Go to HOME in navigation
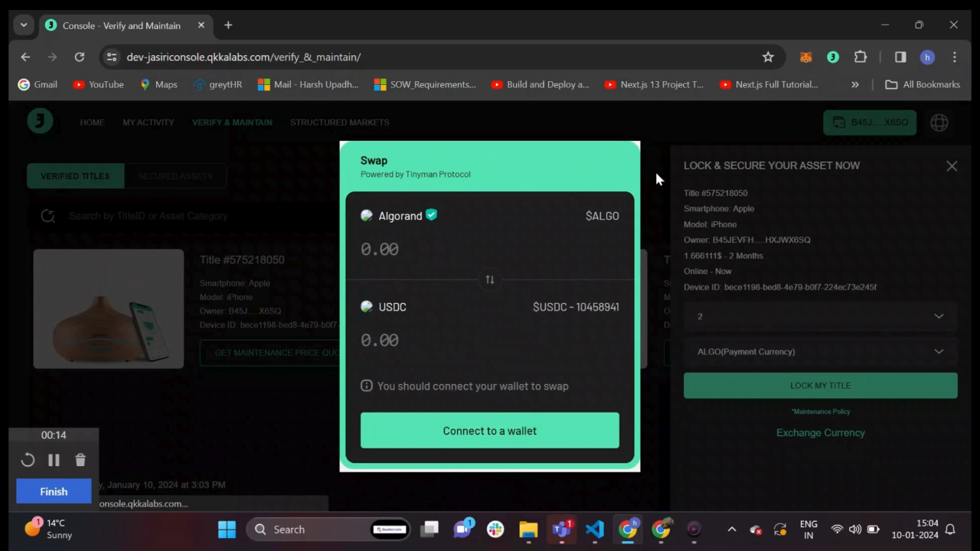The height and width of the screenshot is (551, 980). coord(92,122)
